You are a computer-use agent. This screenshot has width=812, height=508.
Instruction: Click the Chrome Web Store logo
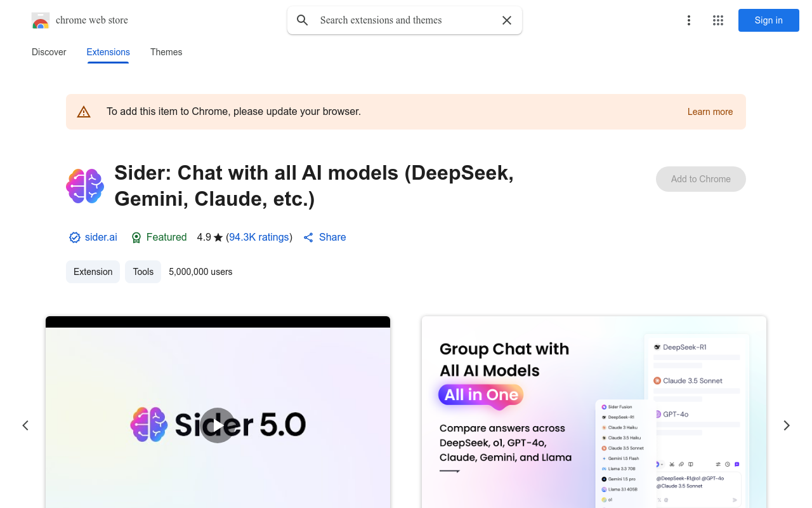point(41,20)
